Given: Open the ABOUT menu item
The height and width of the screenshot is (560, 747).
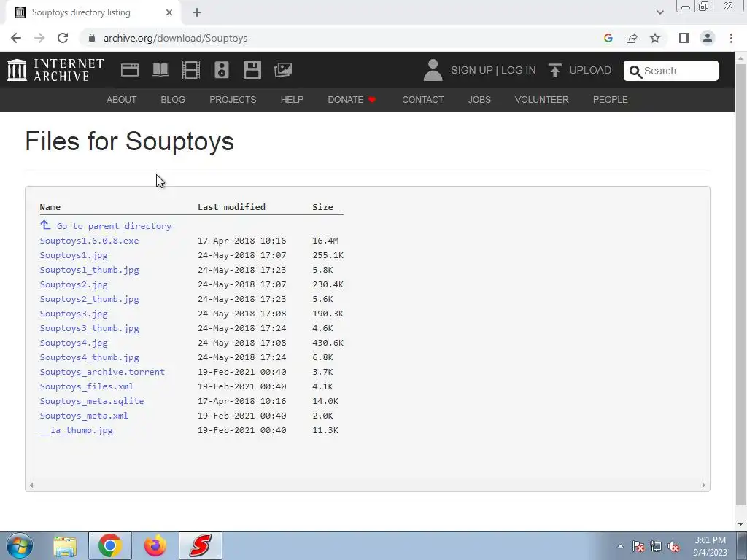Looking at the screenshot, I should point(122,99).
